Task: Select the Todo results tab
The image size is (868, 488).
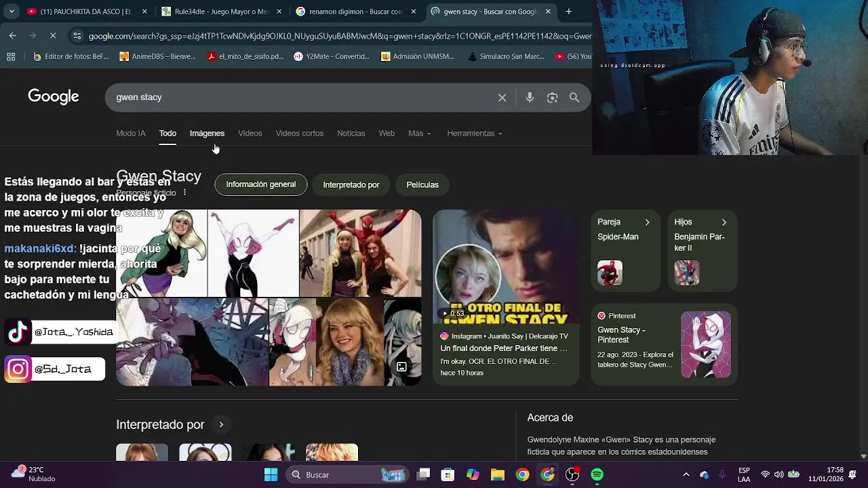Action: (x=167, y=134)
